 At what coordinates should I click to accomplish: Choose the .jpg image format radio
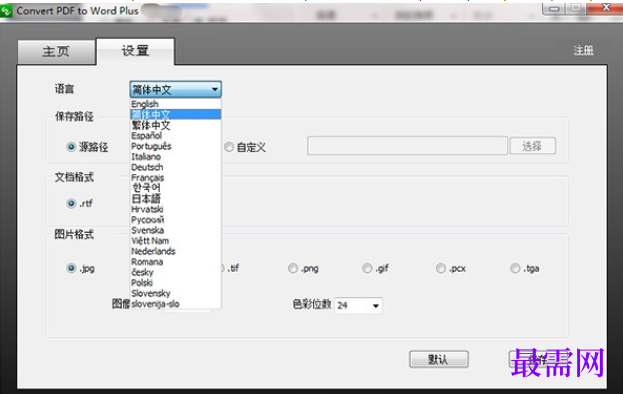click(x=71, y=268)
